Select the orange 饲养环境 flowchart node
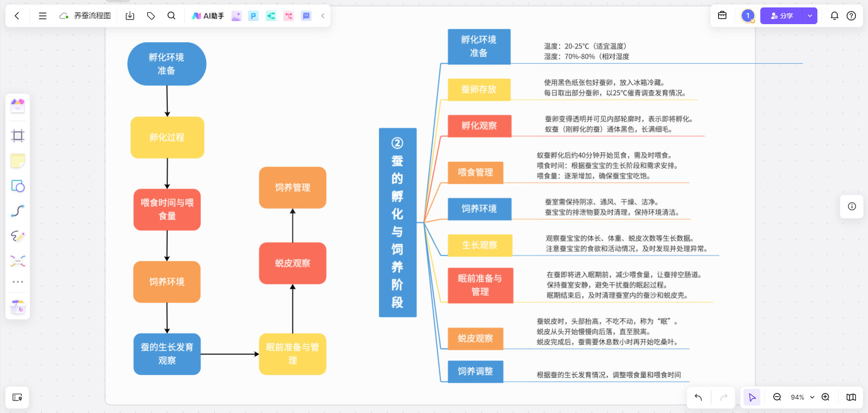This screenshot has width=868, height=413. (x=167, y=282)
